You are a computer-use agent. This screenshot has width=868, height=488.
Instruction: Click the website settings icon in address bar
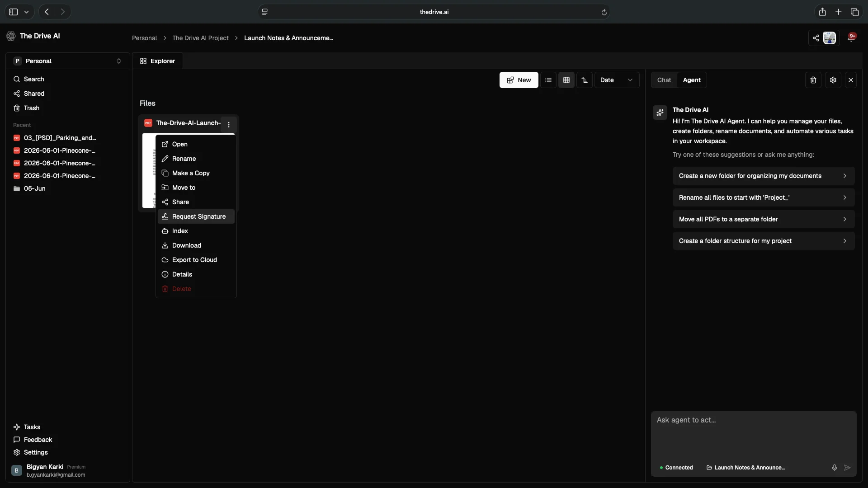265,12
